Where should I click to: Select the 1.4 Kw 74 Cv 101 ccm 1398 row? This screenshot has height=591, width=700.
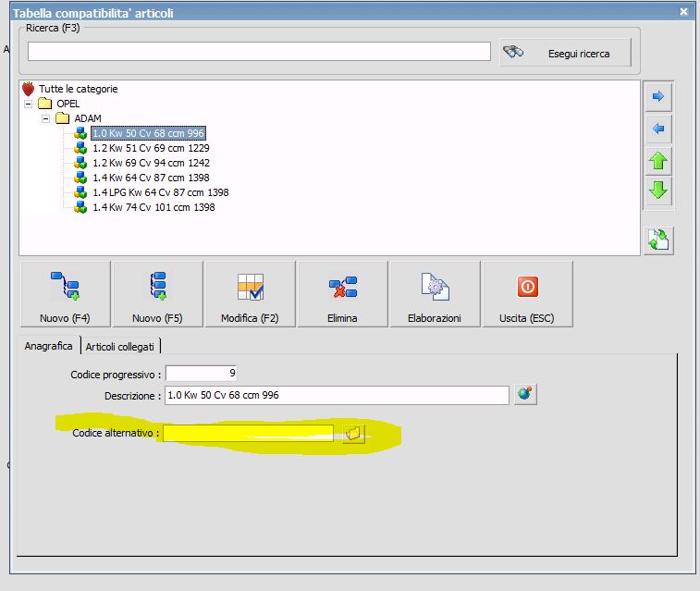pyautogui.click(x=154, y=206)
